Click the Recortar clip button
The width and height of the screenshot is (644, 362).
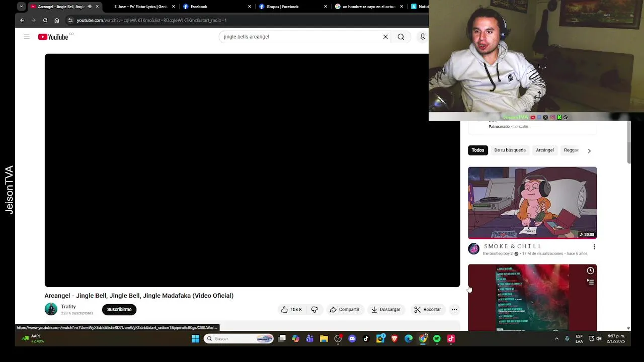pos(428,310)
